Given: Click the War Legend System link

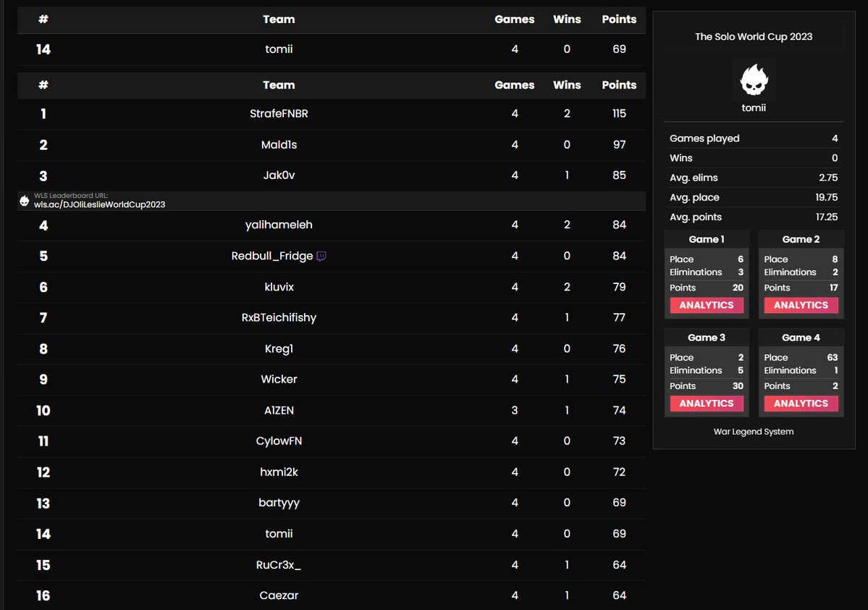Looking at the screenshot, I should point(753,430).
